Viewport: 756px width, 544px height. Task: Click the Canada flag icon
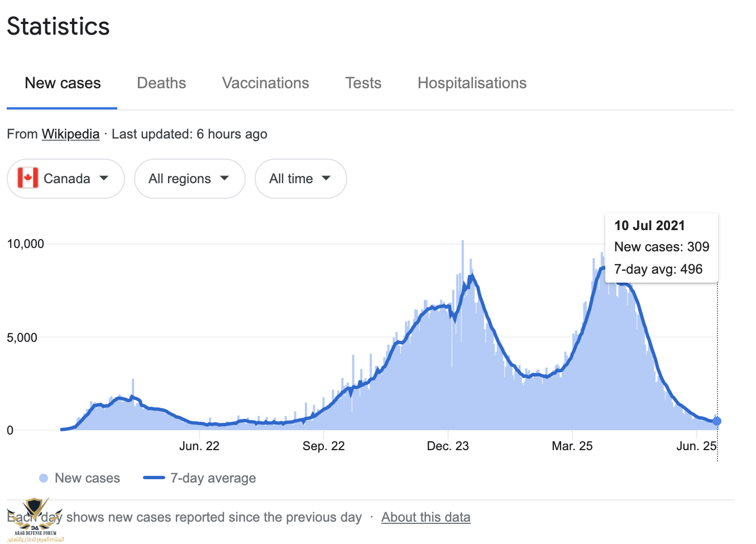pos(28,178)
